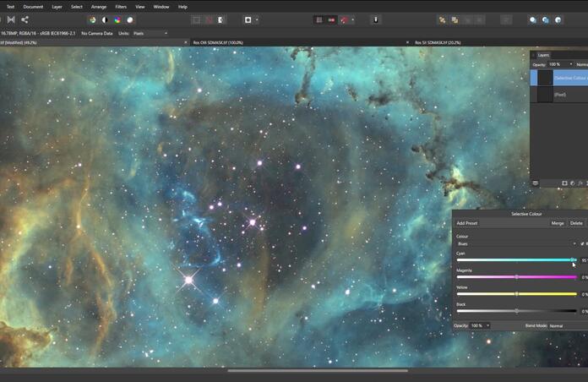Click the Live Filters icon in Layers footer
This screenshot has height=382, width=588.
581,183
